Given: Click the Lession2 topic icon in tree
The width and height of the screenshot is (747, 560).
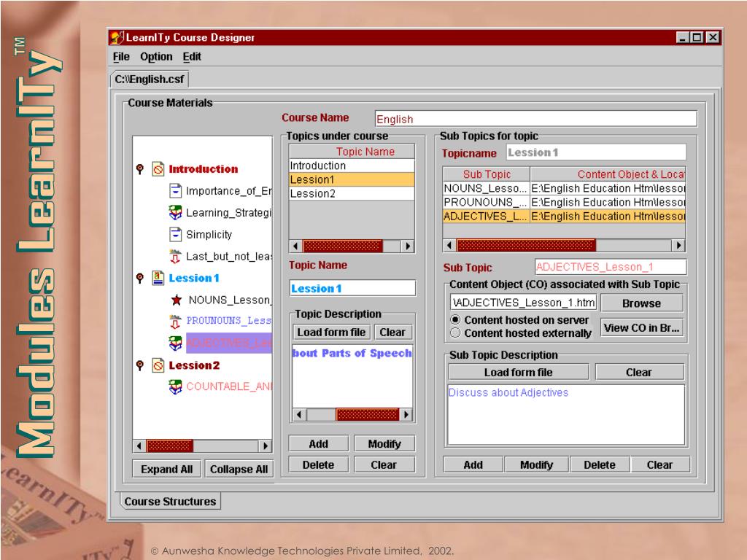Looking at the screenshot, I should click(x=158, y=365).
